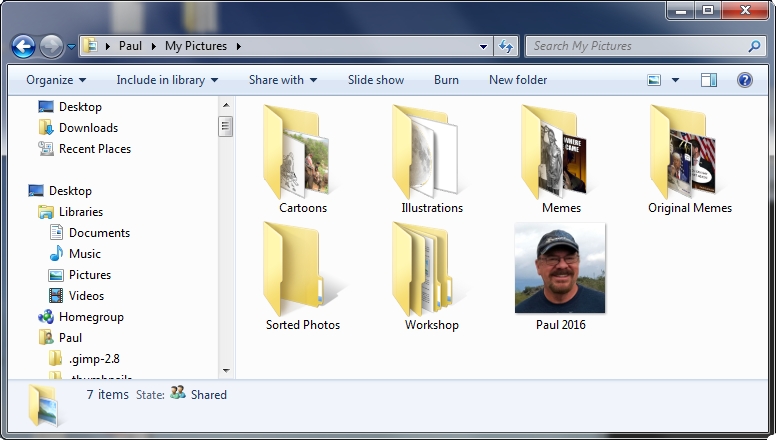Click Burn in the toolbar
The image size is (776, 440).
click(446, 80)
